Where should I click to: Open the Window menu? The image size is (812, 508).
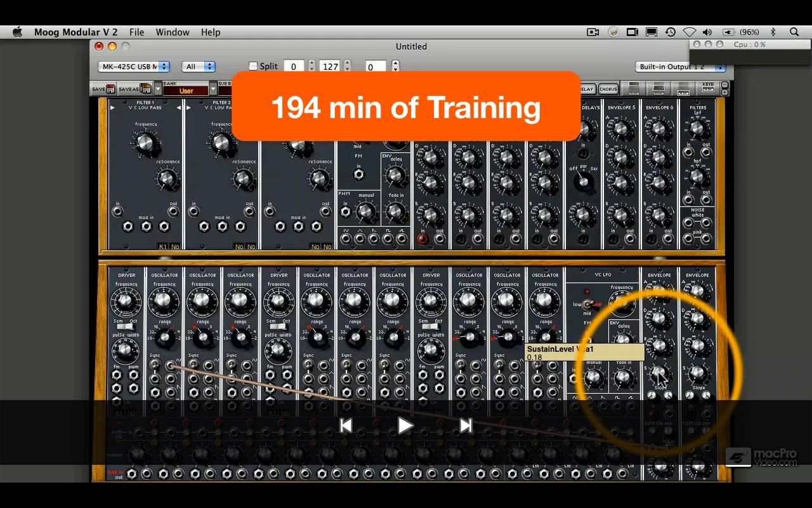(173, 32)
